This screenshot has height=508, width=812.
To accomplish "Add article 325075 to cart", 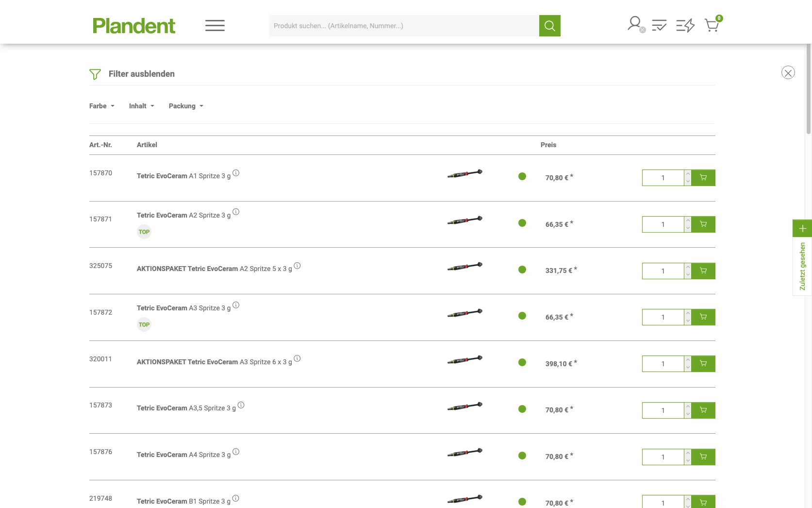I will point(703,271).
